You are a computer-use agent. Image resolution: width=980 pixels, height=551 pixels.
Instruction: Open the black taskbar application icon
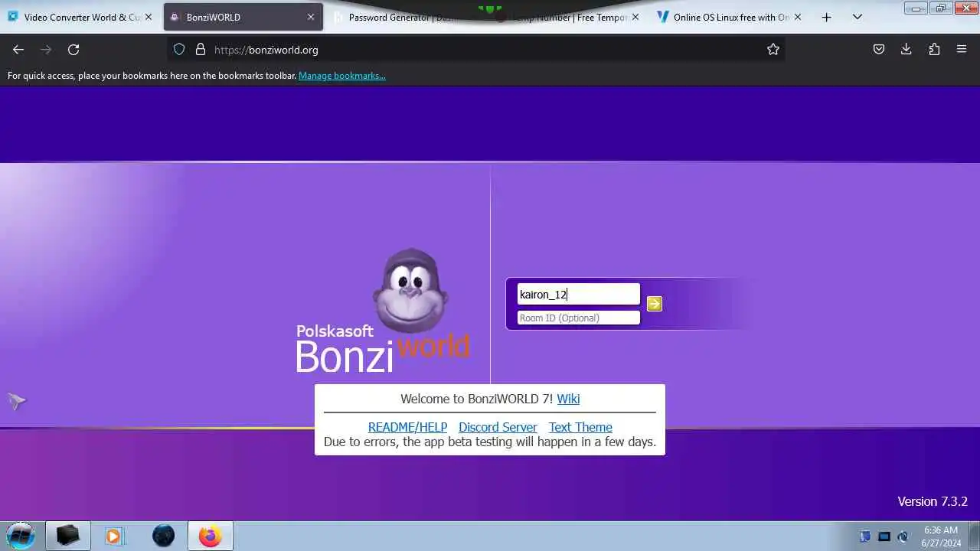click(68, 536)
